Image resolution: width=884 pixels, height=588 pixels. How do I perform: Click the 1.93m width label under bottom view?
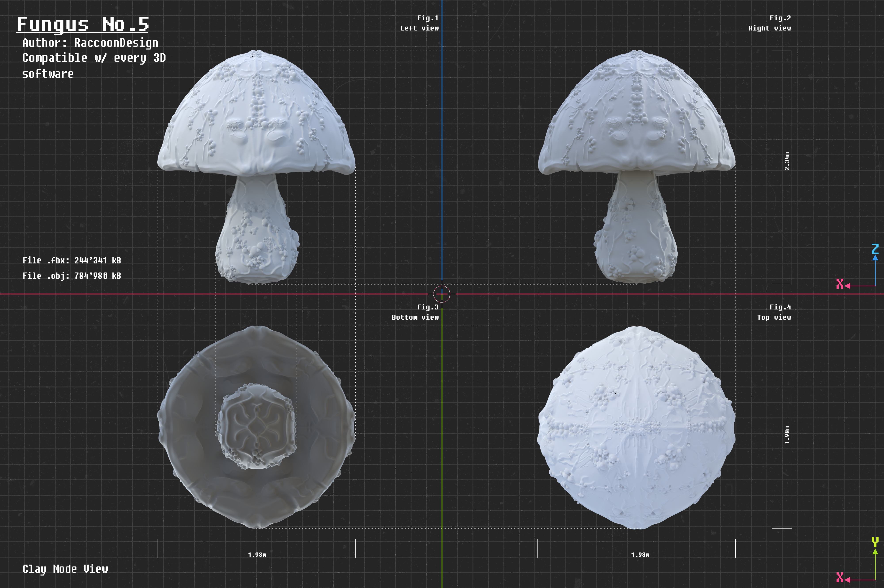(x=257, y=555)
